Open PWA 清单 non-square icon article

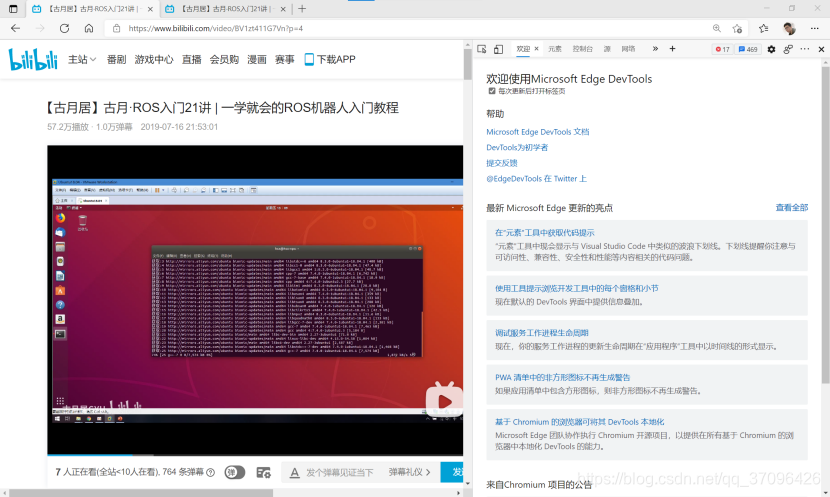click(x=562, y=377)
